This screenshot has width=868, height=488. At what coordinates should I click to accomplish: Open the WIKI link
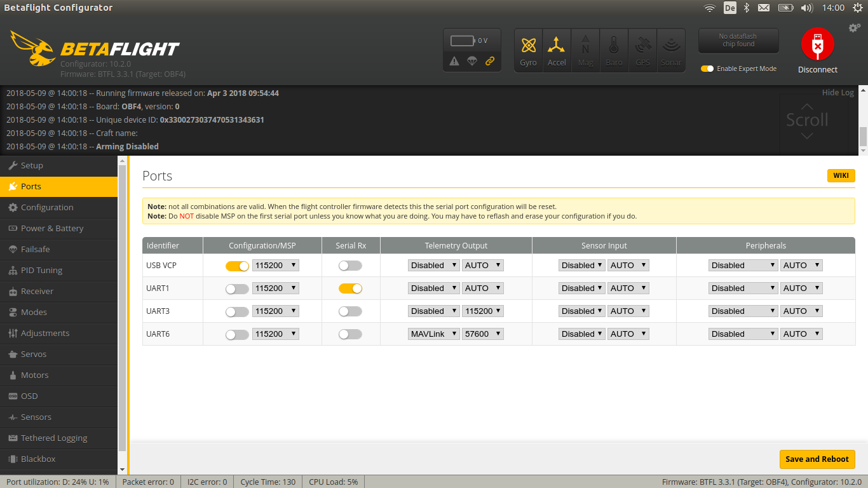coord(841,175)
